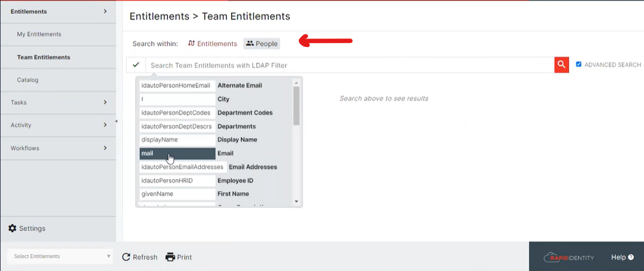644x271 pixels.
Task: Select the idautoPersonHRID attribute
Action: [x=177, y=180]
